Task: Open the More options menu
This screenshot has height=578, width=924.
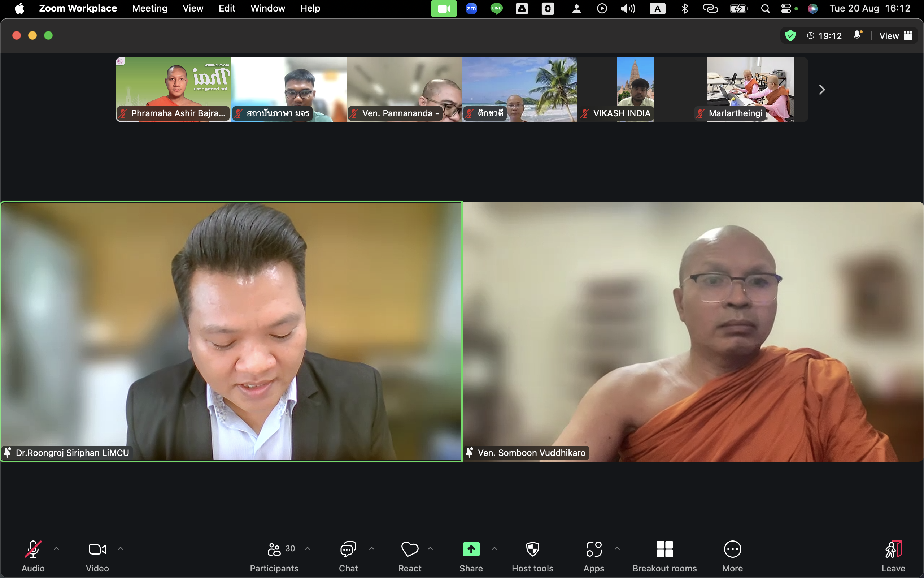Action: pos(733,556)
